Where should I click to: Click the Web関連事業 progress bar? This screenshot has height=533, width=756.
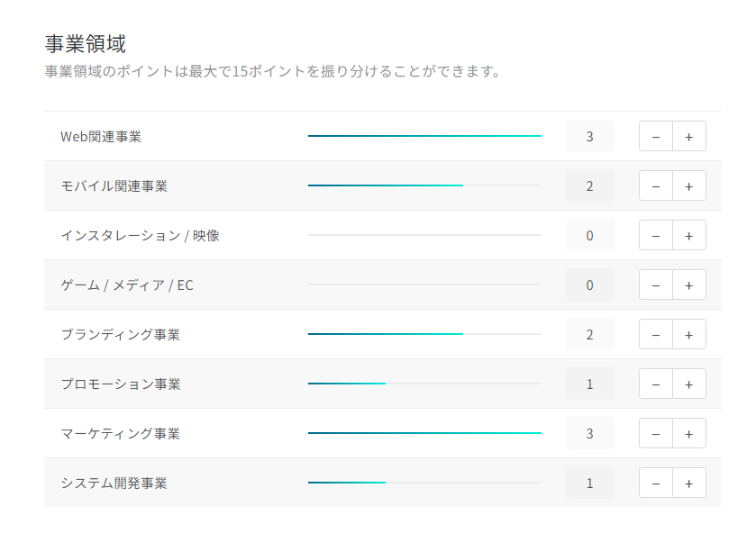coord(424,136)
